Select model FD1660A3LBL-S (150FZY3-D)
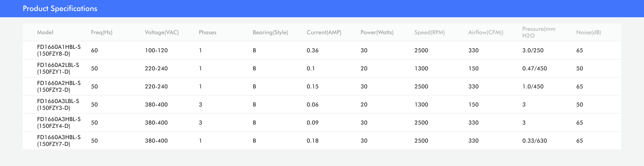 58,105
